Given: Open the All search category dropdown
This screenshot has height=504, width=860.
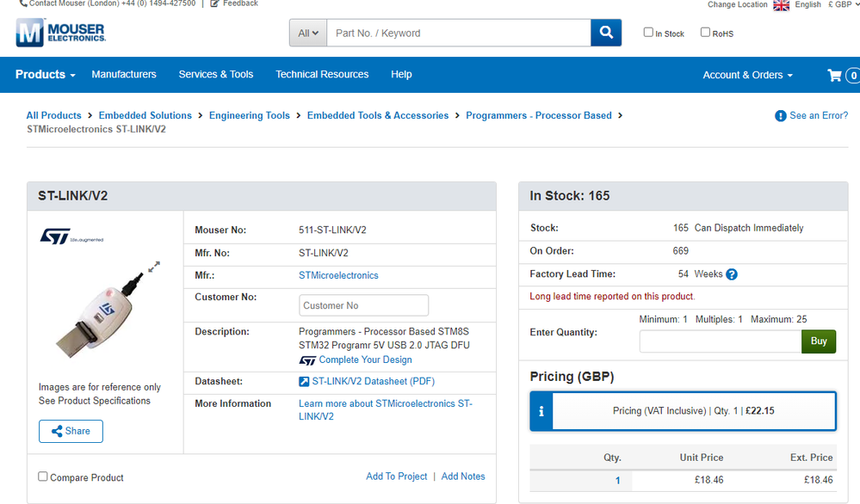Looking at the screenshot, I should coord(308,34).
